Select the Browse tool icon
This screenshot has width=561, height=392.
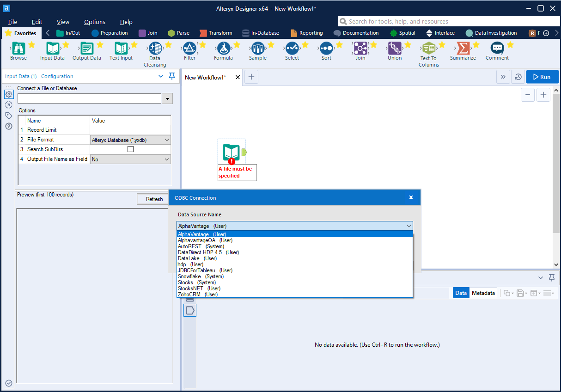tap(18, 48)
